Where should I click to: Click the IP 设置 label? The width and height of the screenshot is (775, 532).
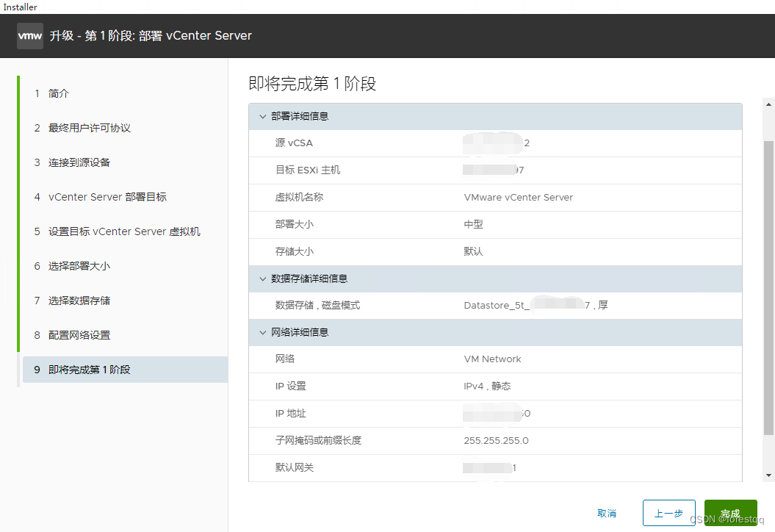(x=291, y=387)
